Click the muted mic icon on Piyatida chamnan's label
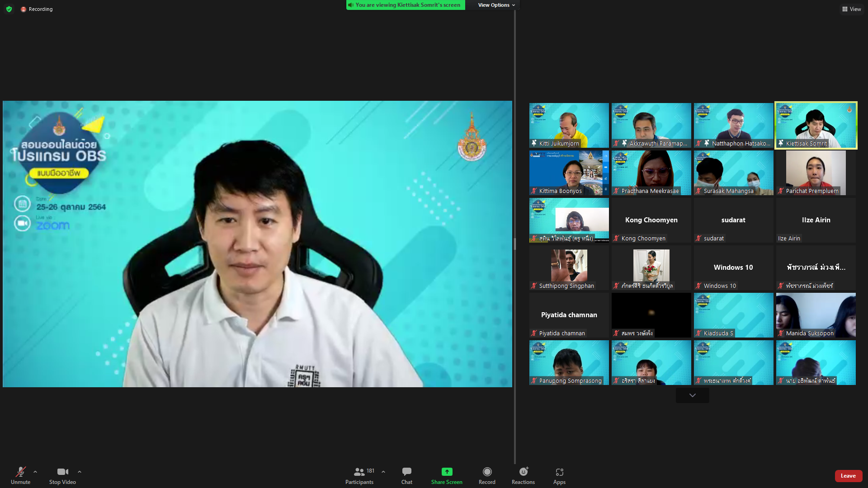 (534, 333)
